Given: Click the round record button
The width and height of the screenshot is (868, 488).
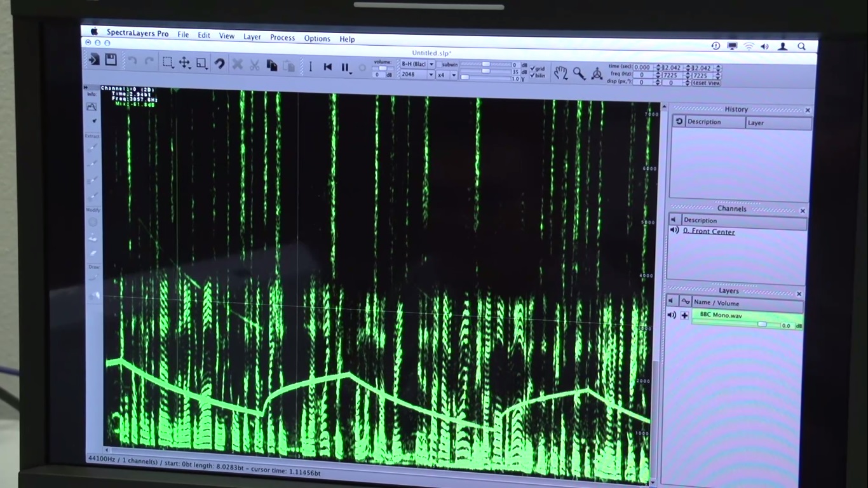Looking at the screenshot, I should click(362, 67).
